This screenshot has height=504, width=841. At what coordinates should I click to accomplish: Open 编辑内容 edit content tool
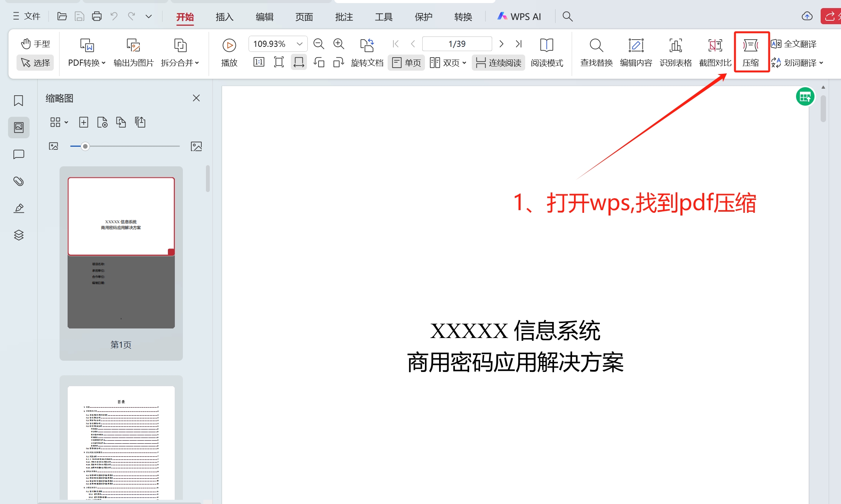click(636, 46)
